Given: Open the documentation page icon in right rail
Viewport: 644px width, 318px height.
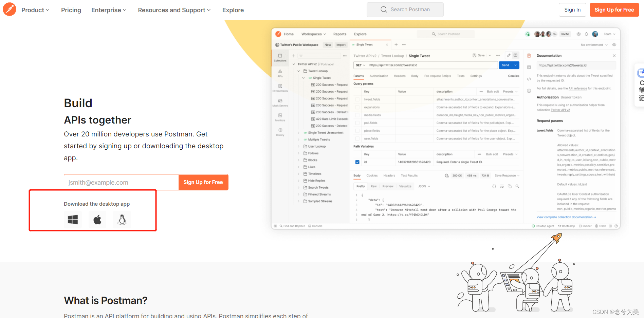Looking at the screenshot, I should 529,55.
